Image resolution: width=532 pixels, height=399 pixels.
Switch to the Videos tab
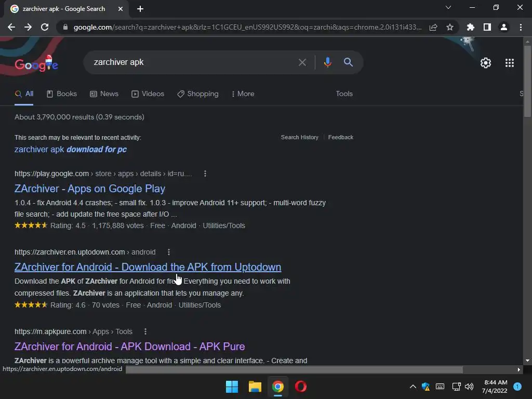pyautogui.click(x=148, y=94)
